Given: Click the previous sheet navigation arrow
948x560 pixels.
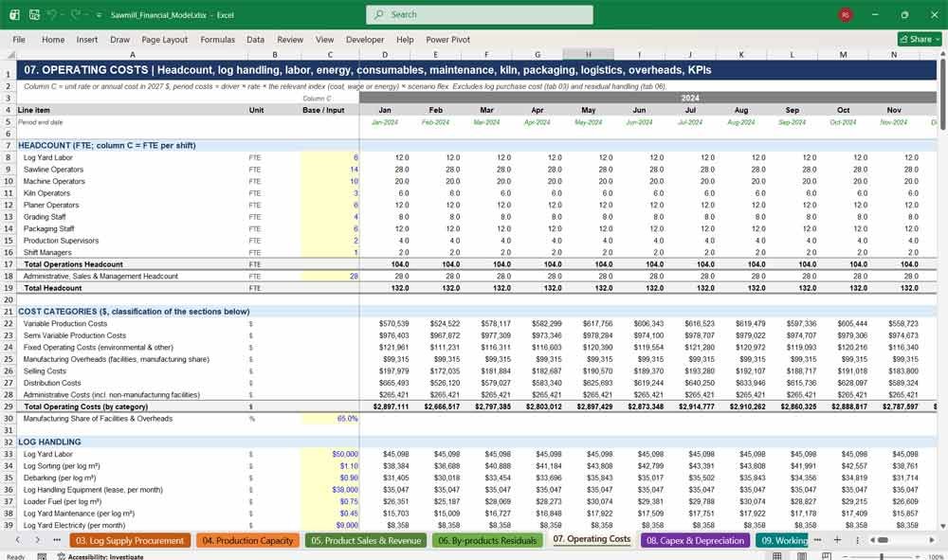Looking at the screenshot, I should click(x=17, y=540).
